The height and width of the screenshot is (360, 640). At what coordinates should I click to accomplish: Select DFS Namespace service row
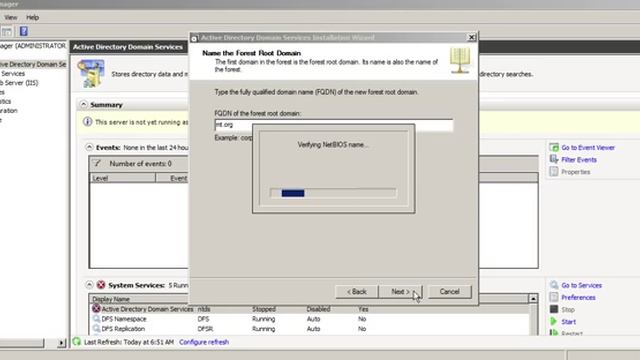[309, 319]
